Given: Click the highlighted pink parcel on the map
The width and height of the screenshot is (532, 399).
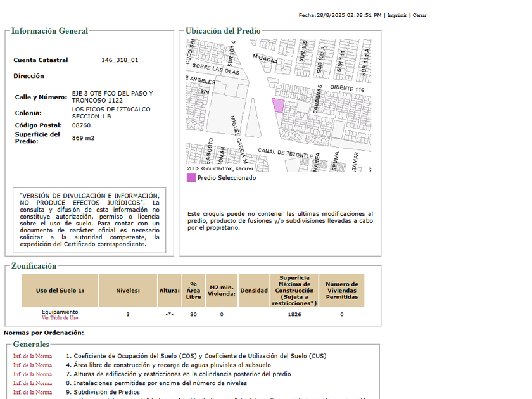Looking at the screenshot, I should (279, 106).
